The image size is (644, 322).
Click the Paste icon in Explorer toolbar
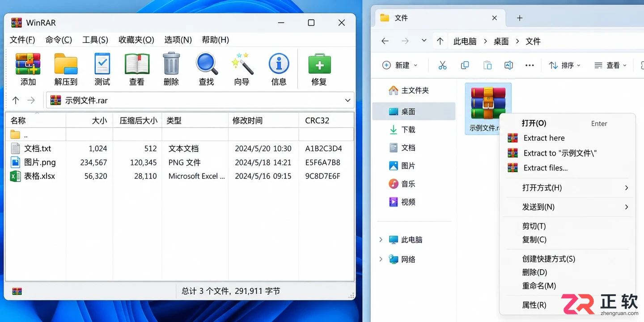pyautogui.click(x=487, y=65)
